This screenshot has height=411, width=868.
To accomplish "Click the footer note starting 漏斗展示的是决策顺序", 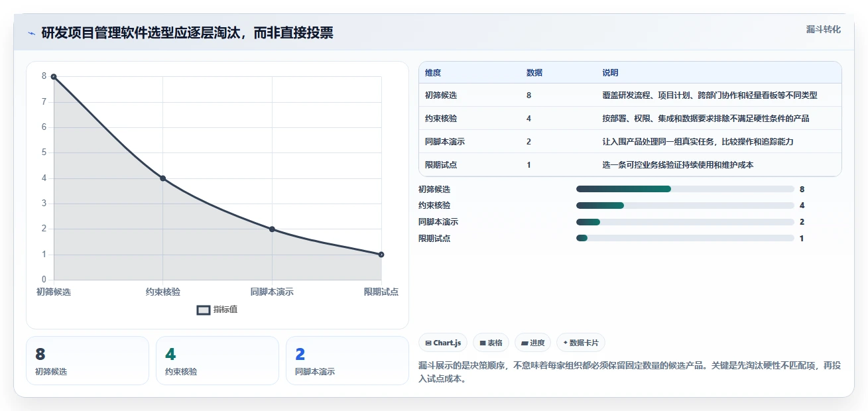I will pos(630,372).
